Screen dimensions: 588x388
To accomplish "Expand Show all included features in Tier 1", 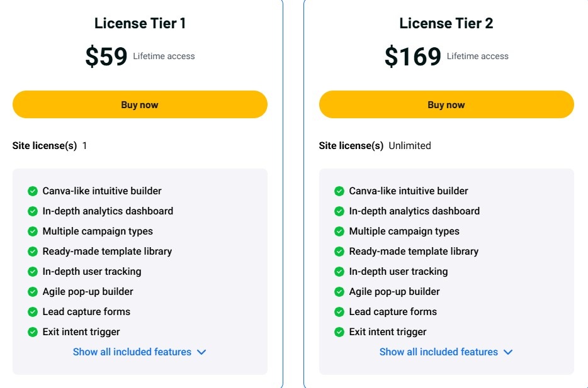I will pyautogui.click(x=139, y=352).
